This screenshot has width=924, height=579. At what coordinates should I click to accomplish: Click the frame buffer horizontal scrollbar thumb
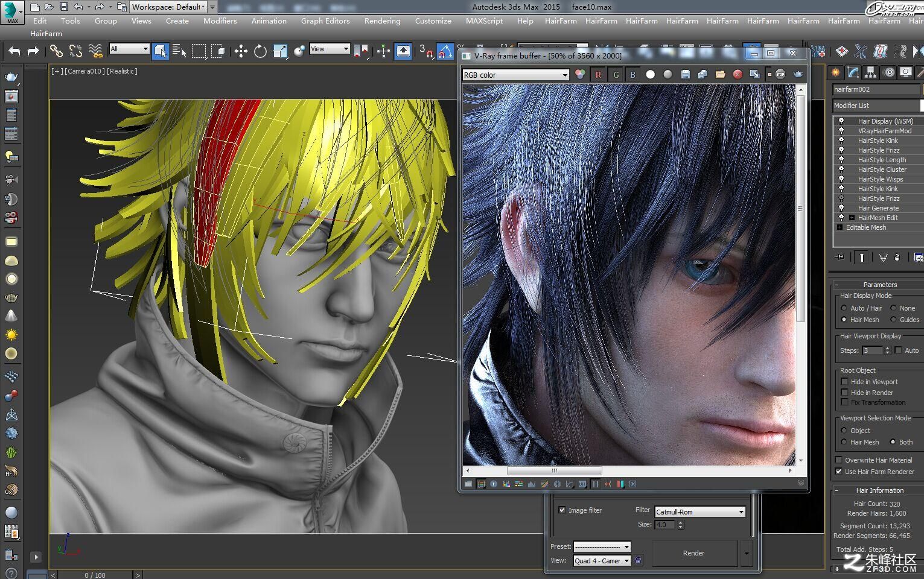pyautogui.click(x=554, y=470)
